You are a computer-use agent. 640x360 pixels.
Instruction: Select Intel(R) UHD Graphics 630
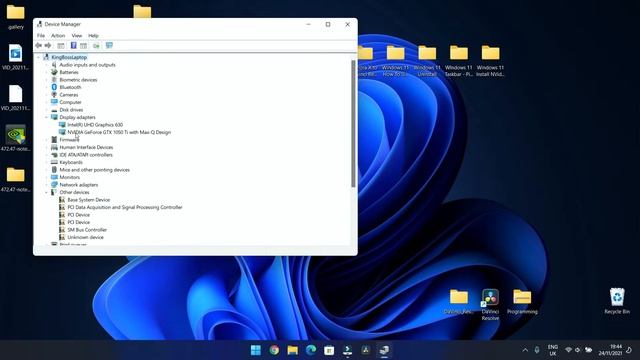[95, 125]
